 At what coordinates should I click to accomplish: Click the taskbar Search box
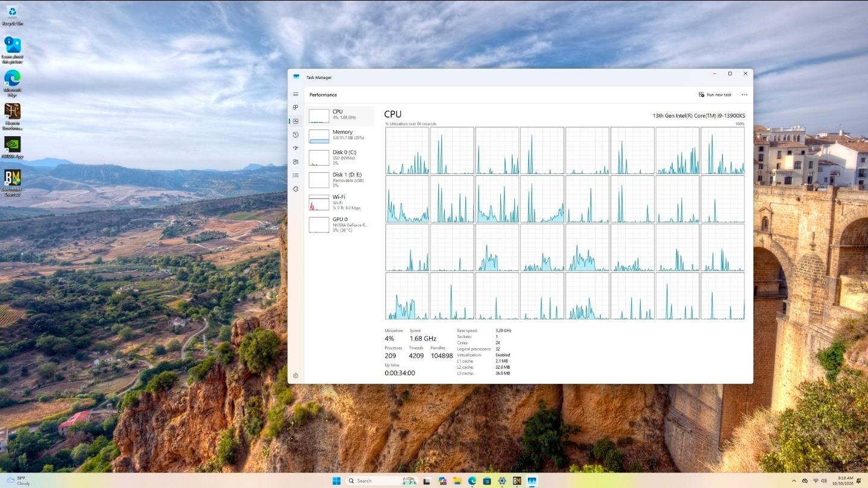382,481
